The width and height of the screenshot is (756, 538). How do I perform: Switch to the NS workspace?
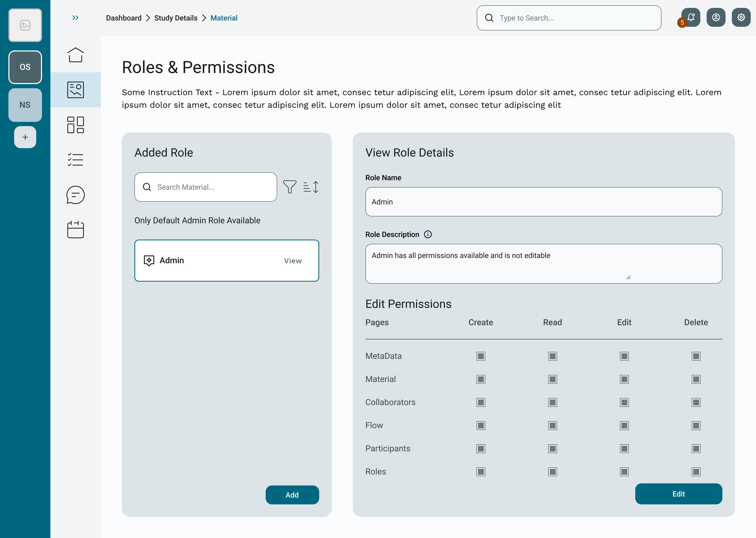pyautogui.click(x=25, y=105)
